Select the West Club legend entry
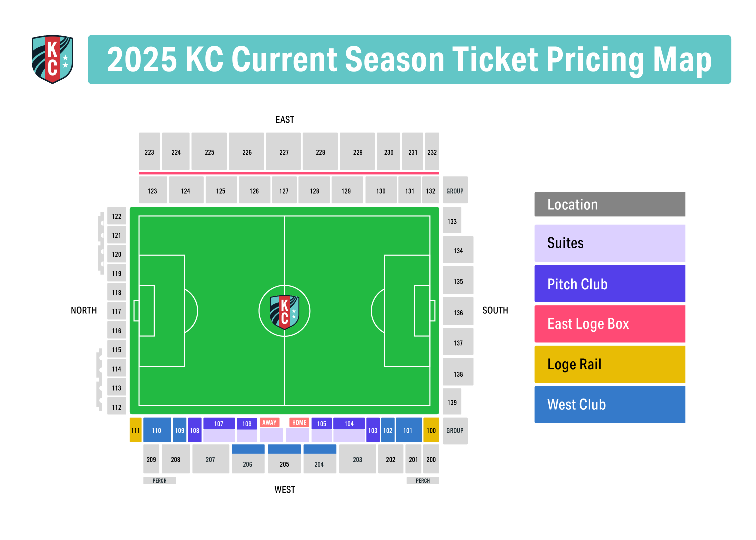The image size is (756, 540). [609, 404]
